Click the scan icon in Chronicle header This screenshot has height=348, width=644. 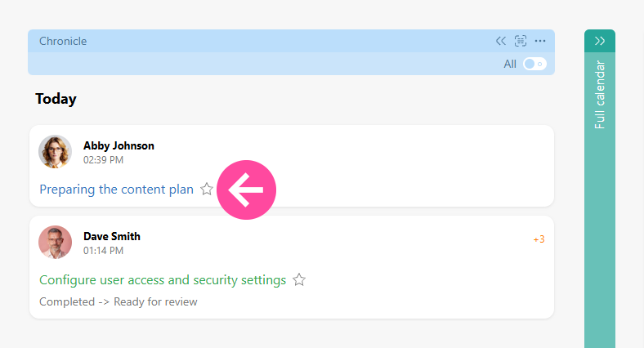click(521, 41)
